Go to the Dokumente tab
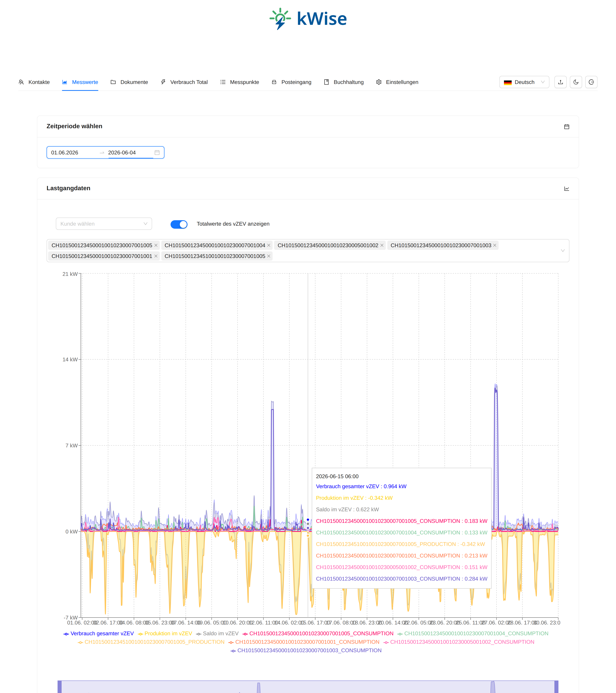This screenshot has height=693, width=616. click(129, 82)
